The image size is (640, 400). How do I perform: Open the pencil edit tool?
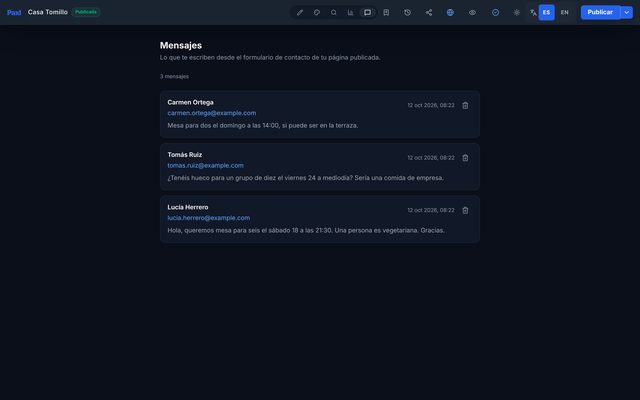300,12
